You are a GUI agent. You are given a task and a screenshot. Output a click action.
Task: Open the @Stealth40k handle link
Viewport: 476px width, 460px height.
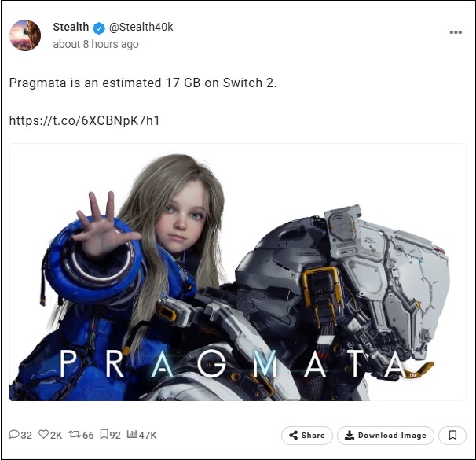pos(141,27)
